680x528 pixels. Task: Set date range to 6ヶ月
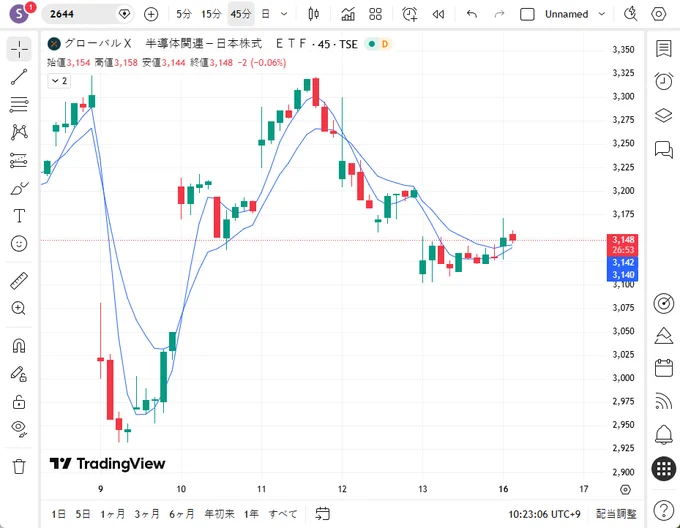(182, 514)
